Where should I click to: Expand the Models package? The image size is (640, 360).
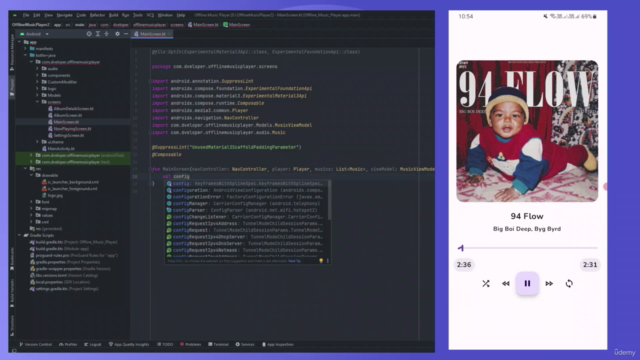coord(38,95)
